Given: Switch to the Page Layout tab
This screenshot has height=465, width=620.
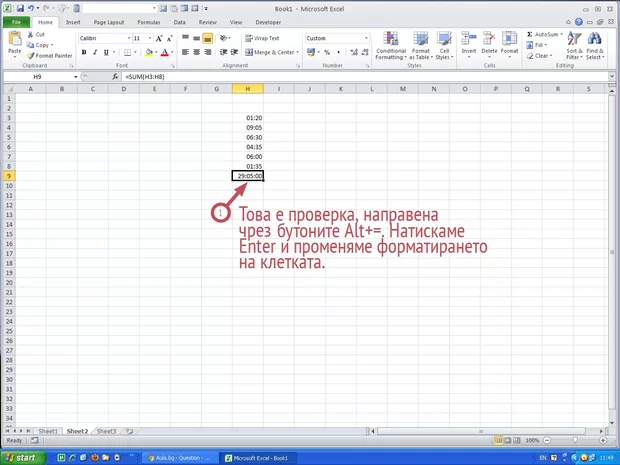Looking at the screenshot, I should tap(109, 23).
